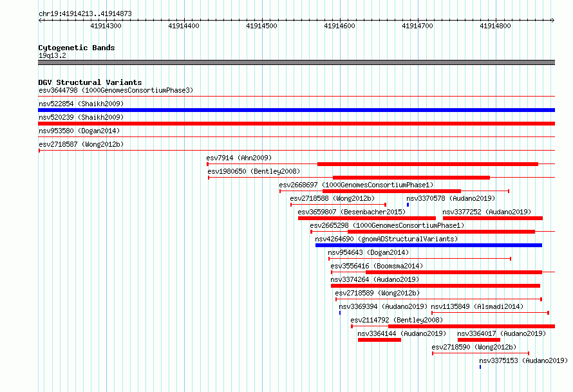This screenshot has height=392, width=573.
Task: Click the esv2718587 (Wong2012b) label
Action: (81, 144)
